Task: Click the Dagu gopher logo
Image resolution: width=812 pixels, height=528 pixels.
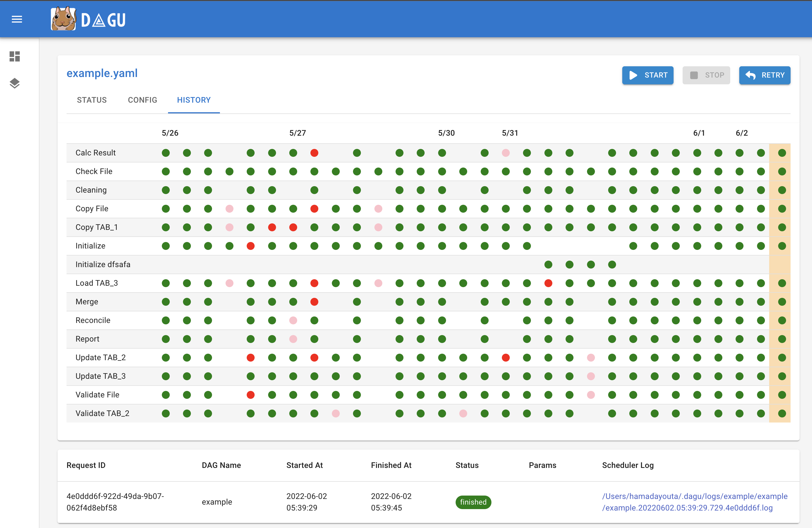Action: 63,19
